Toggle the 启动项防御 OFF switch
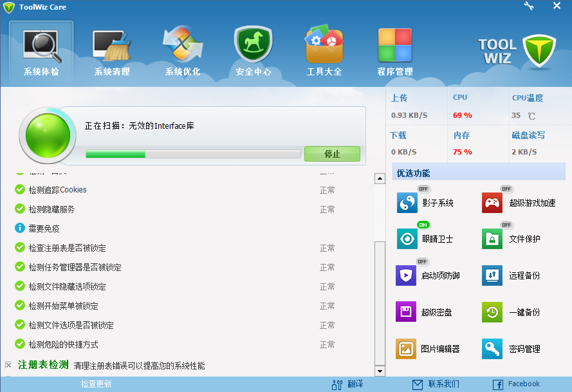Viewport: 572px width, 392px height. [422, 261]
